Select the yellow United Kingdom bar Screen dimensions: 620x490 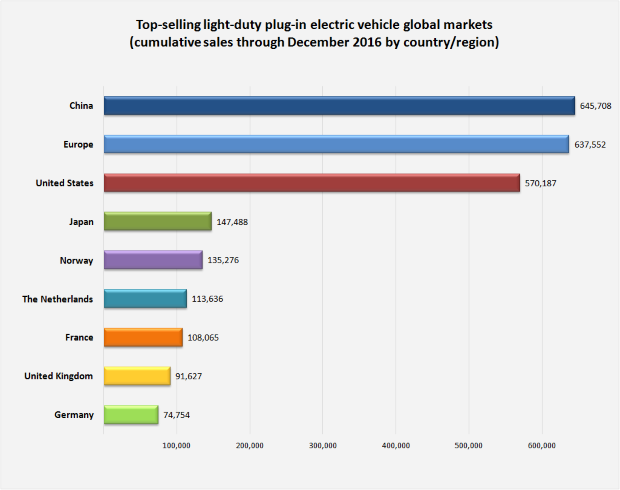tap(137, 376)
